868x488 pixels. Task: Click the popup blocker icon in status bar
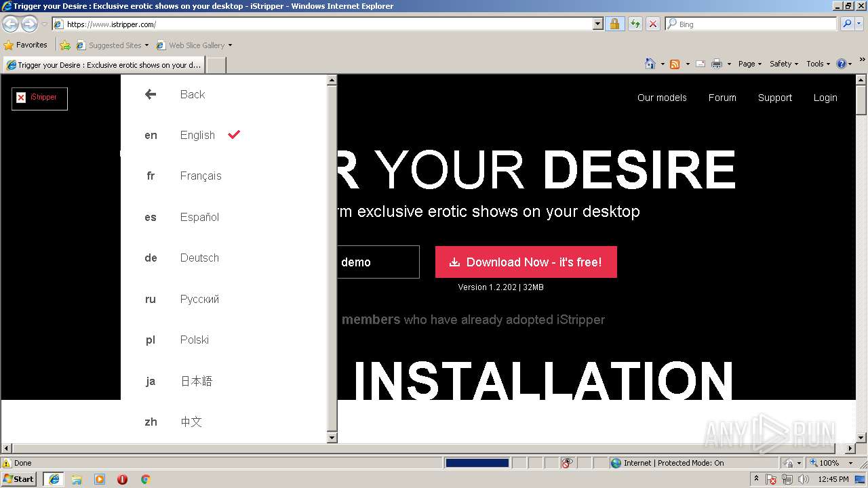pyautogui.click(x=567, y=463)
